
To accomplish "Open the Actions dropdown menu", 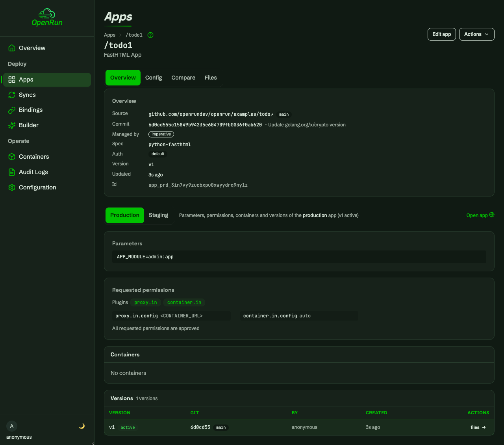I will point(476,34).
